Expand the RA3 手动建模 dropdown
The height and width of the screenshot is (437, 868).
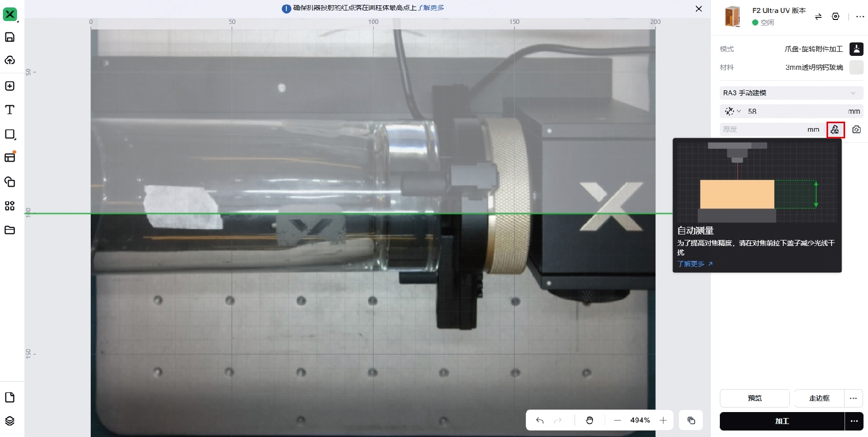[791, 93]
